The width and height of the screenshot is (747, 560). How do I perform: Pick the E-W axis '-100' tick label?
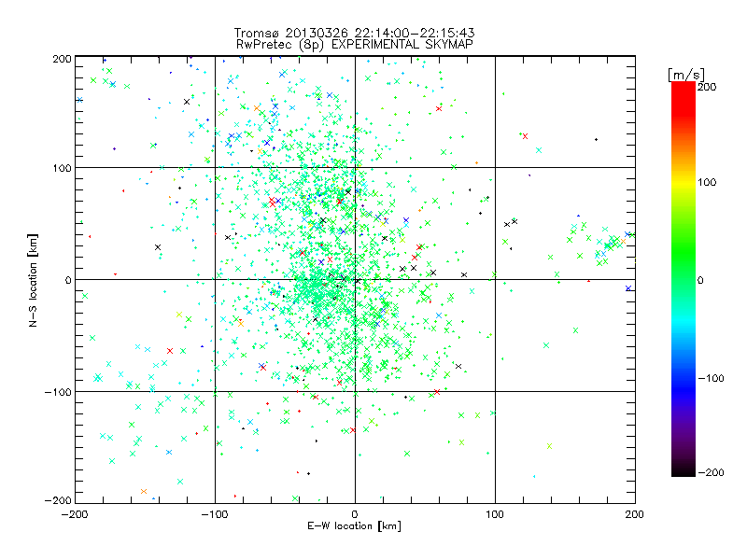click(x=215, y=514)
